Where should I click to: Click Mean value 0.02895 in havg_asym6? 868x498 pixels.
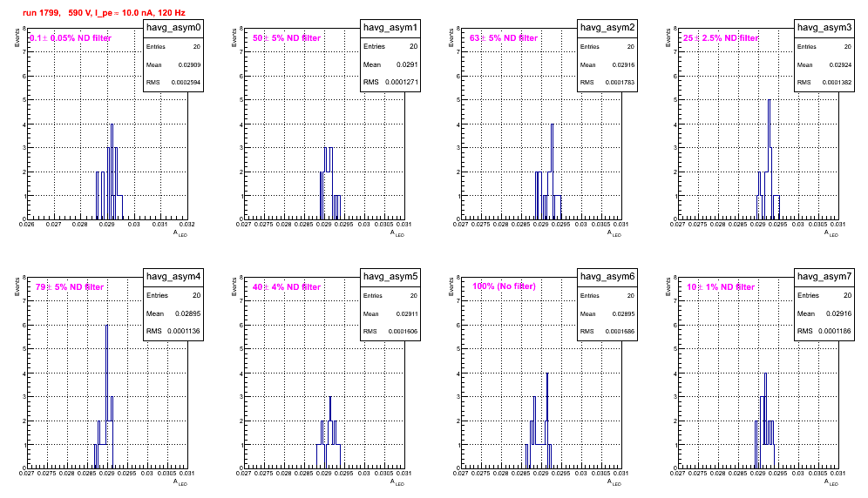(x=623, y=313)
